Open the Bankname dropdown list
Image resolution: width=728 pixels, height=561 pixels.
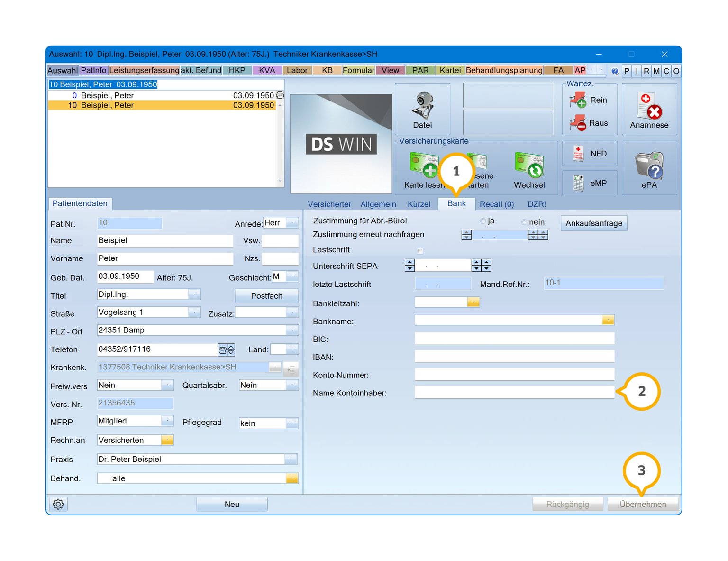point(608,321)
